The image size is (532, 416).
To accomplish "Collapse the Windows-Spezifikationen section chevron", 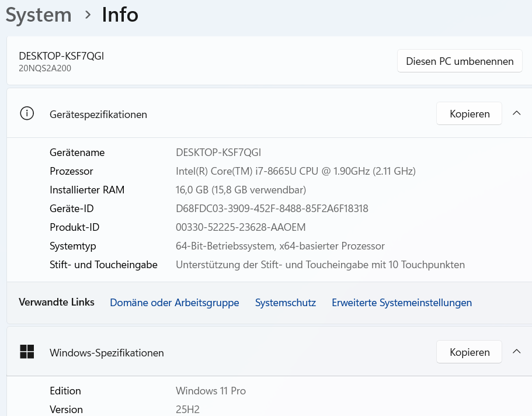I will [516, 352].
